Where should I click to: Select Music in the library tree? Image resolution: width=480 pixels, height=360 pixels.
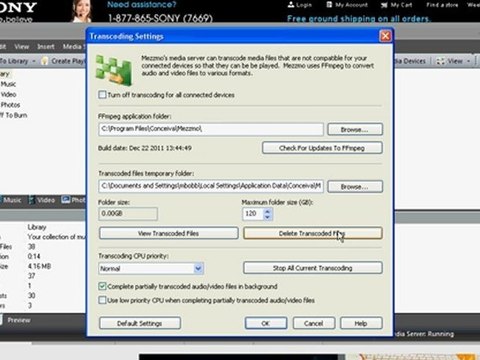[8, 84]
